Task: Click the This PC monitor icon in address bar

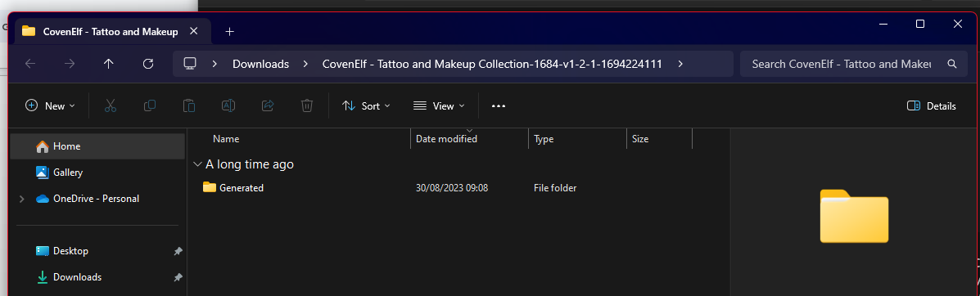Action: pyautogui.click(x=190, y=64)
